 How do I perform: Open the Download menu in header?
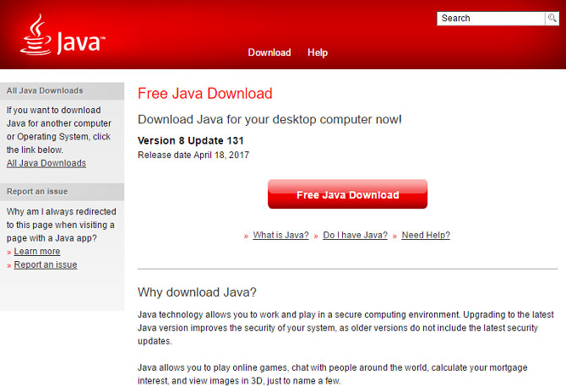[269, 52]
